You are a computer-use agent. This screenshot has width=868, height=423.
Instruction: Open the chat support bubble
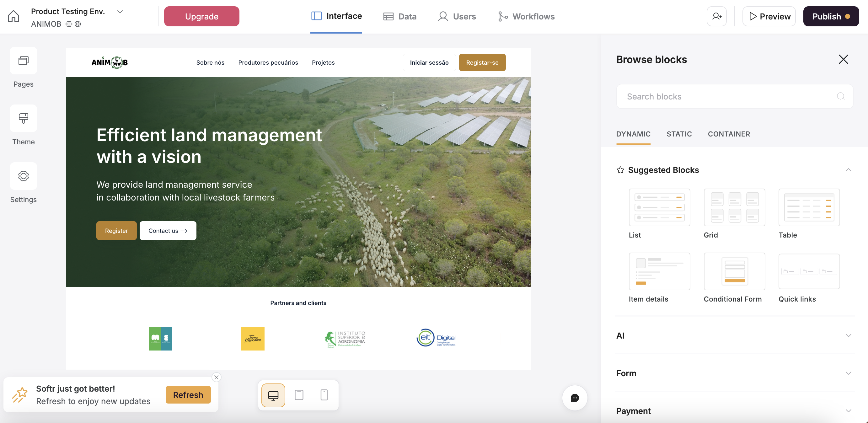tap(575, 398)
